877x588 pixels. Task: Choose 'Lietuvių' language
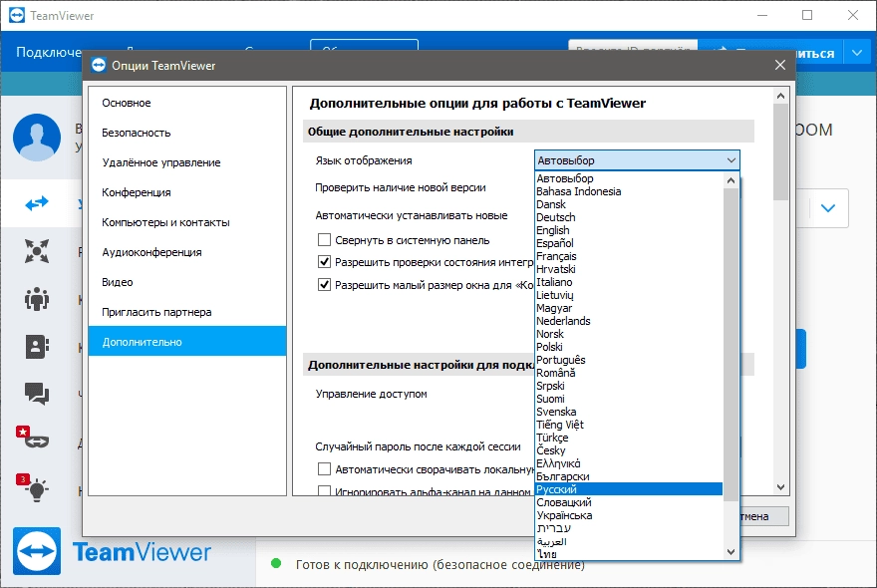coord(629,295)
